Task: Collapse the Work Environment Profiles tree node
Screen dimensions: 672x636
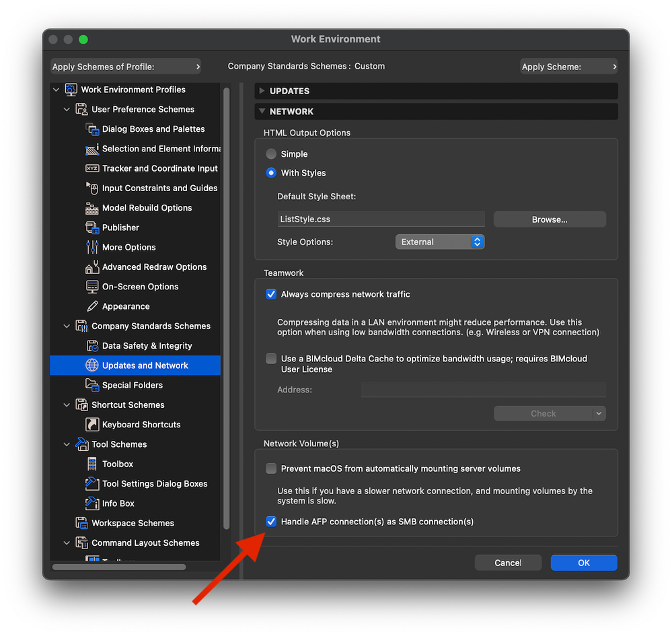Action: [56, 90]
